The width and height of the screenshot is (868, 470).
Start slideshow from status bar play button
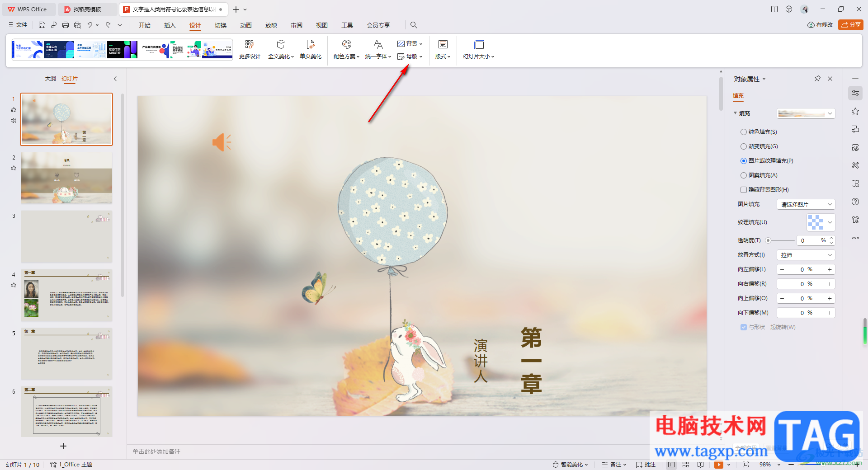(718, 465)
